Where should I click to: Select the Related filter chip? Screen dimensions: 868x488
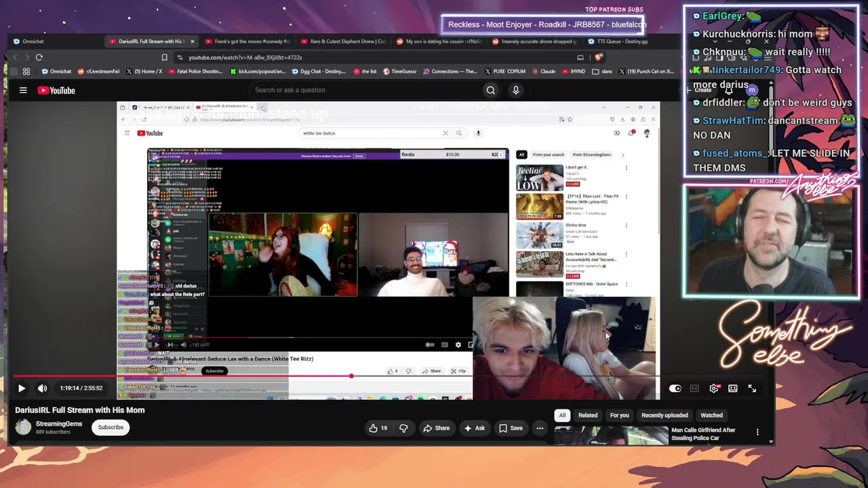click(x=588, y=415)
